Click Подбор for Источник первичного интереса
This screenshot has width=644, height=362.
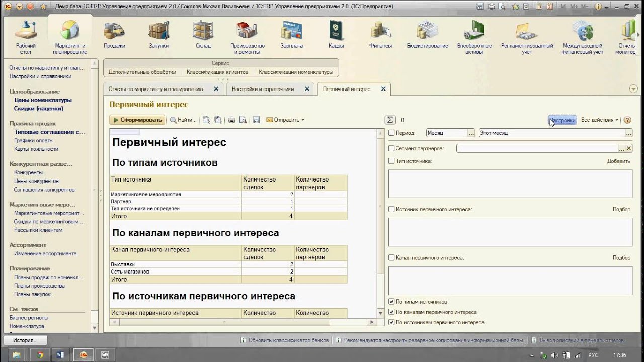click(x=621, y=209)
